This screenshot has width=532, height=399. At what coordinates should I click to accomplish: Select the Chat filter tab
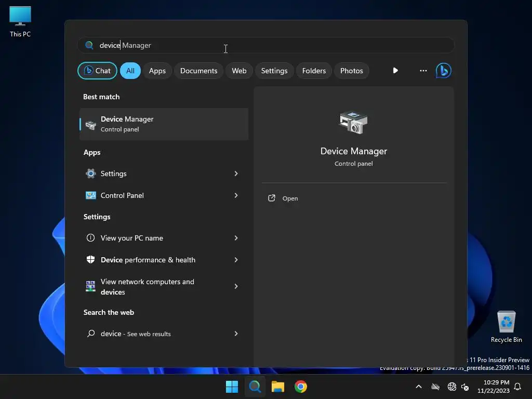pos(97,71)
